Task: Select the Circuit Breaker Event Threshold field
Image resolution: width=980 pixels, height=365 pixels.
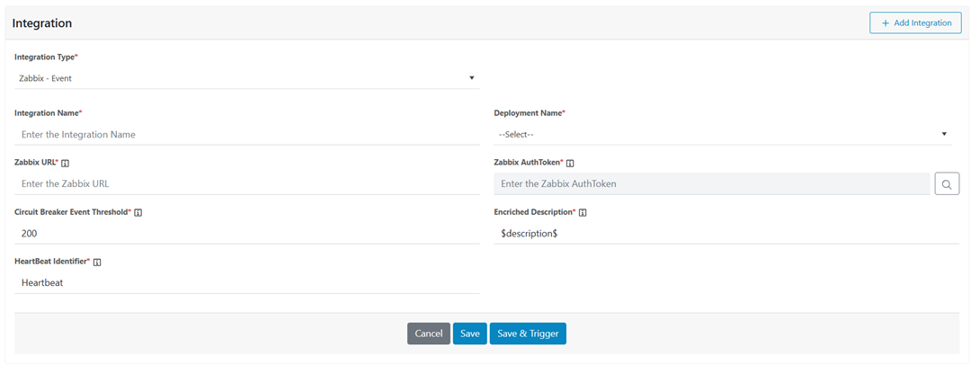Action: pos(246,234)
